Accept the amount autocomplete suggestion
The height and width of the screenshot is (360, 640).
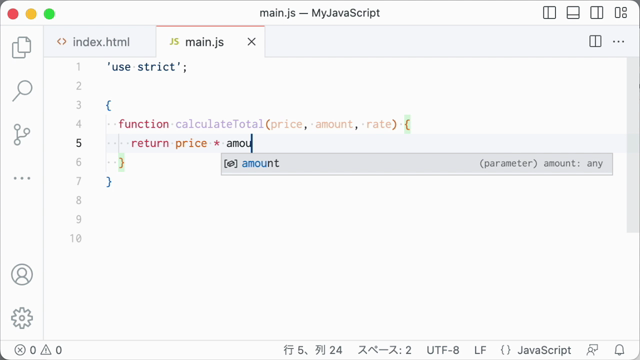pos(417,164)
